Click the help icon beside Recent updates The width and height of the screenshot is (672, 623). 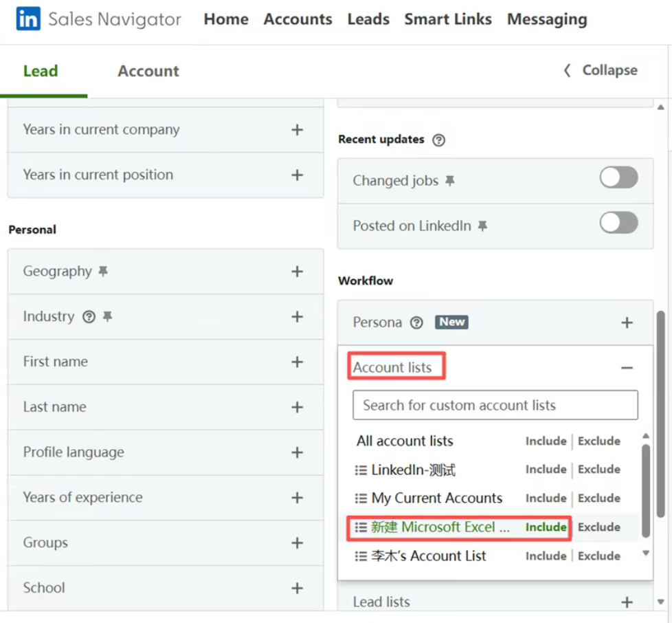(x=439, y=140)
